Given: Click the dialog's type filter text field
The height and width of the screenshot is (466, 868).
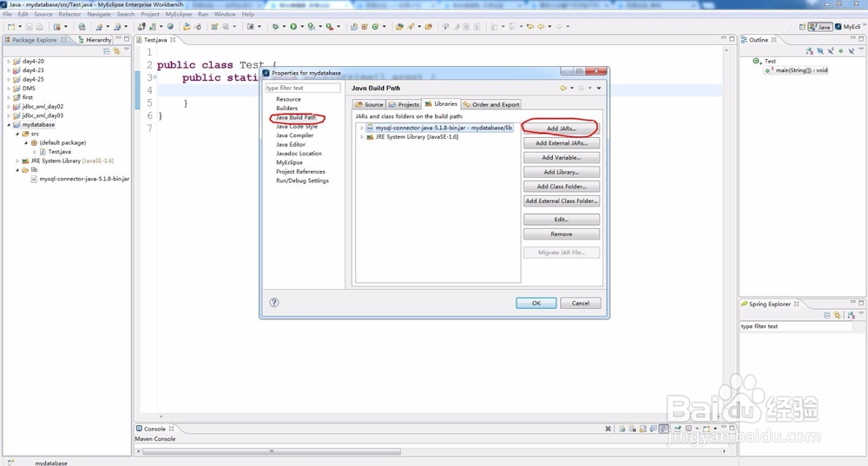Looking at the screenshot, I should [x=303, y=88].
